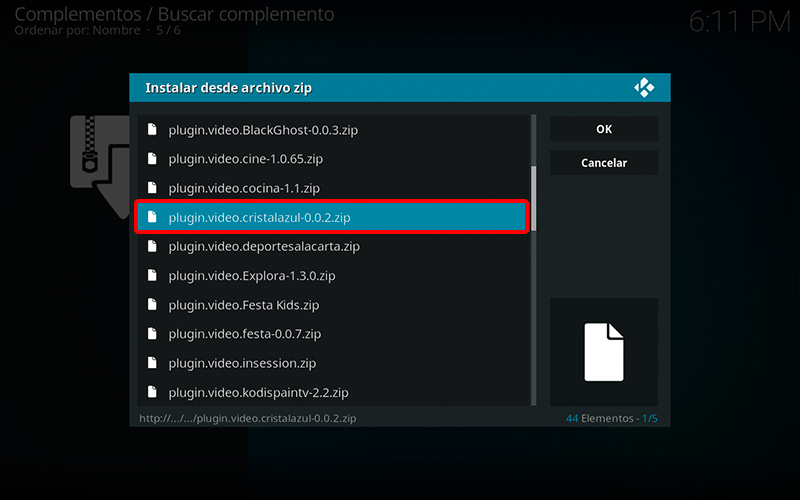800x500 pixels.
Task: Select plugin.video.cine-1.0.65.zip file
Action: click(x=334, y=159)
